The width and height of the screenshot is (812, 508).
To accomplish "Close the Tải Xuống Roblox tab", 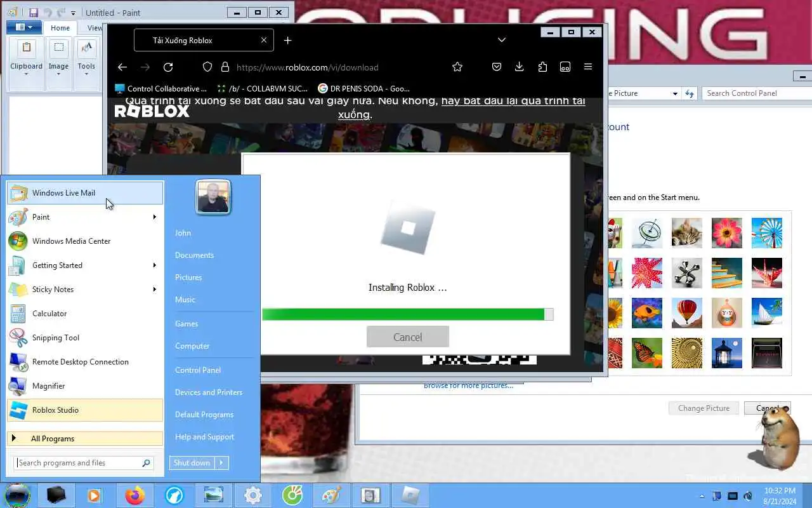I will pyautogui.click(x=264, y=40).
